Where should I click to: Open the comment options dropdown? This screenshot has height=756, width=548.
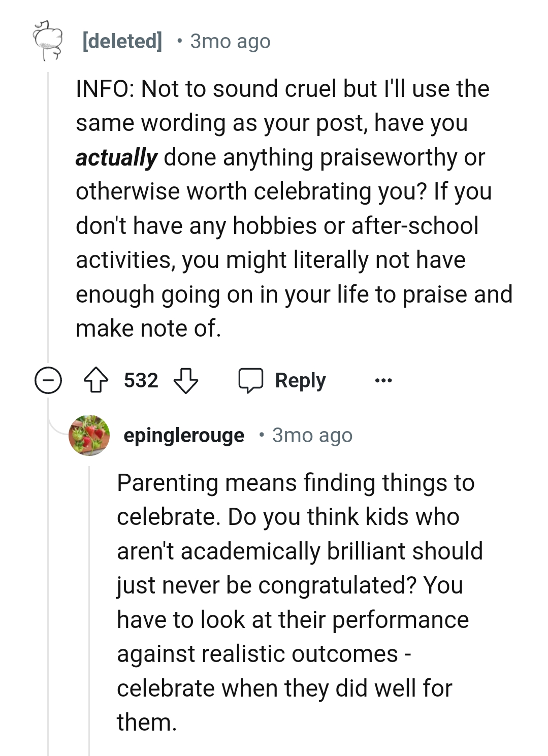pyautogui.click(x=384, y=380)
